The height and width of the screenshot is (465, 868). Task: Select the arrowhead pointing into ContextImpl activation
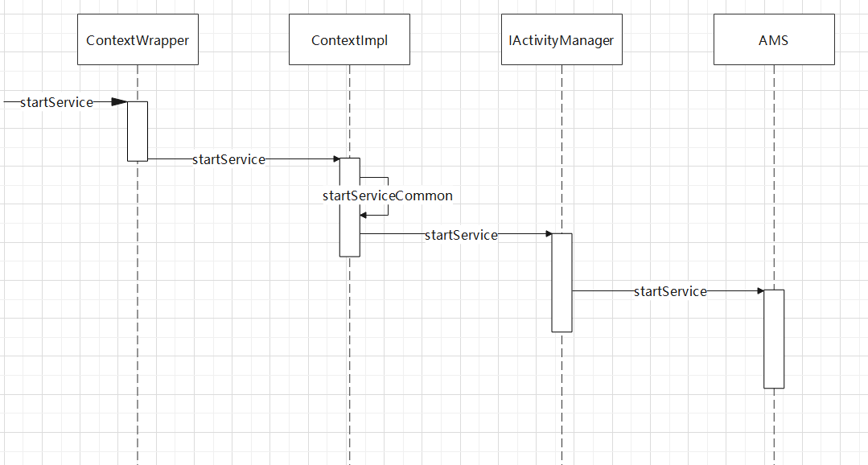coord(333,159)
